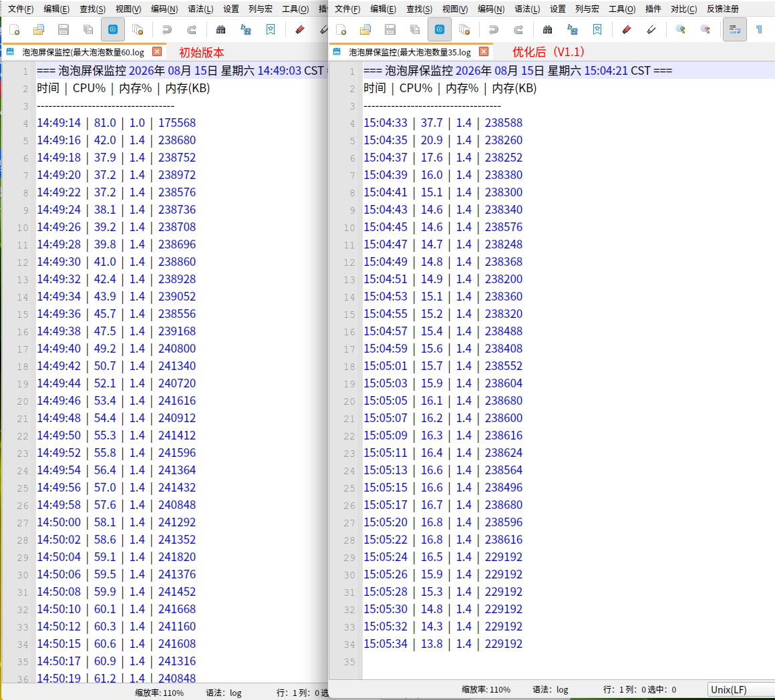Click the zoom out magnifier in the right window
Image resolution: width=775 pixels, height=700 pixels.
[706, 29]
